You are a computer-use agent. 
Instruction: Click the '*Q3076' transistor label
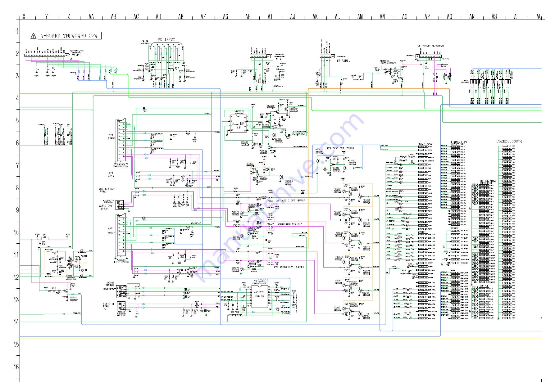coord(235,268)
